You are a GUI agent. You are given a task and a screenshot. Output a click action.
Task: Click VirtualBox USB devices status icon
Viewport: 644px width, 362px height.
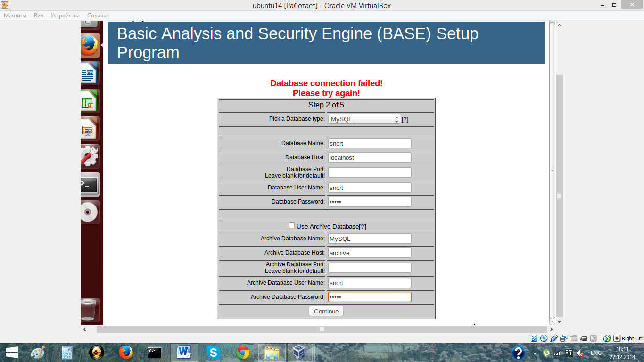[x=554, y=338]
